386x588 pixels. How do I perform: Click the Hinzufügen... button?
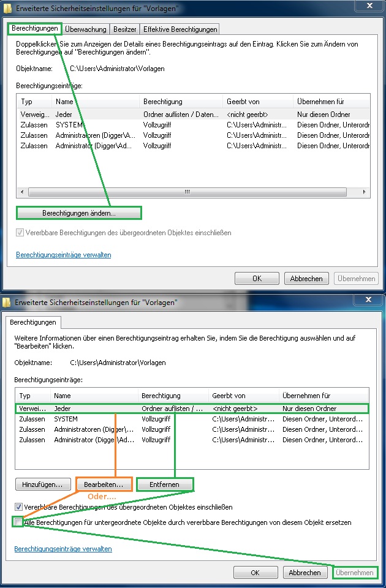(42, 484)
